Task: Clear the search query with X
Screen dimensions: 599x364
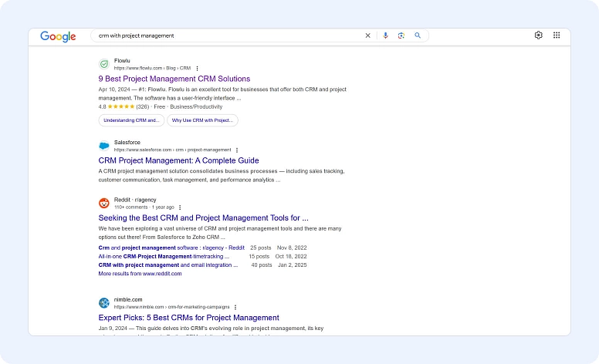Action: pyautogui.click(x=368, y=35)
